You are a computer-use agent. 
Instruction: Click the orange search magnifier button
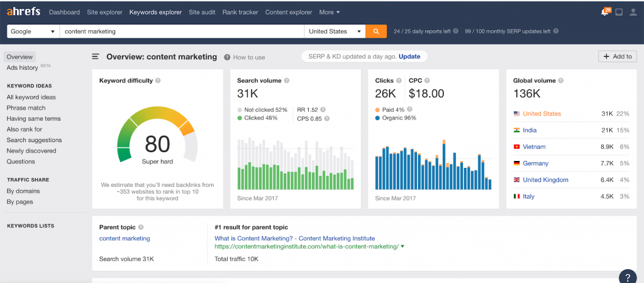coord(376,31)
